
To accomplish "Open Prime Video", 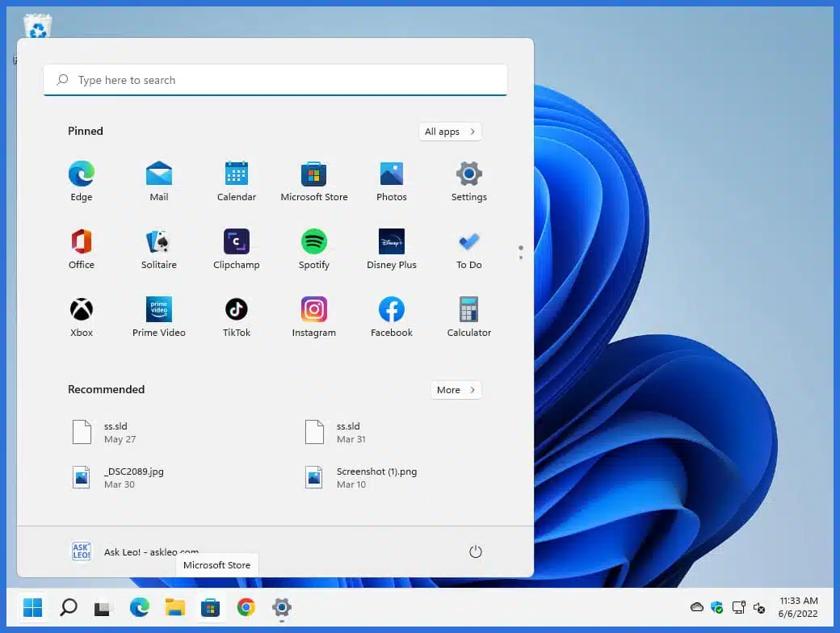I will pos(158,317).
